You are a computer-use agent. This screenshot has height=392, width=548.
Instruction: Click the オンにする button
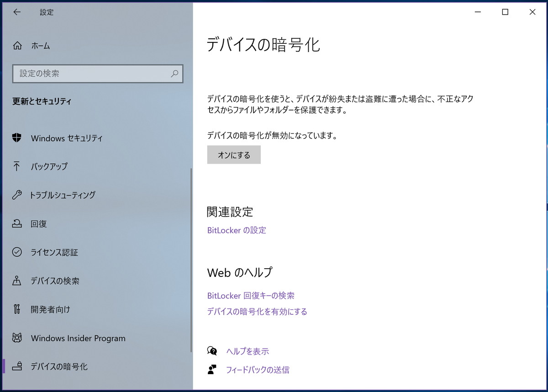(x=234, y=155)
